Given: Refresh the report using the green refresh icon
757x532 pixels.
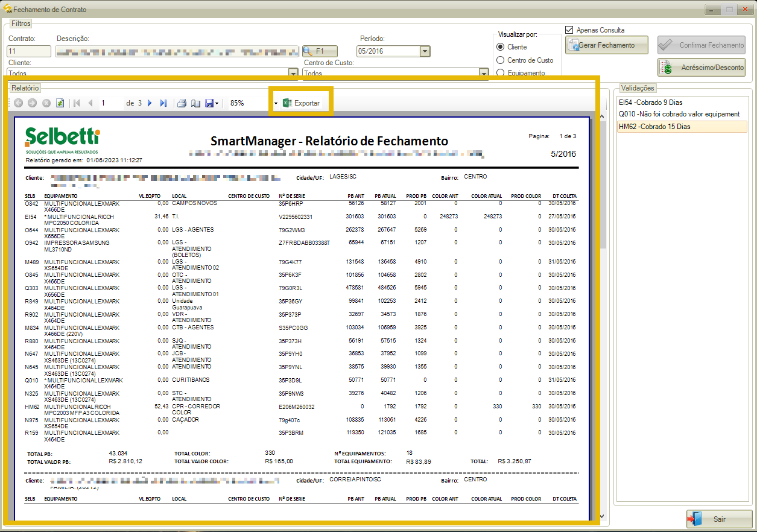Looking at the screenshot, I should click(60, 103).
